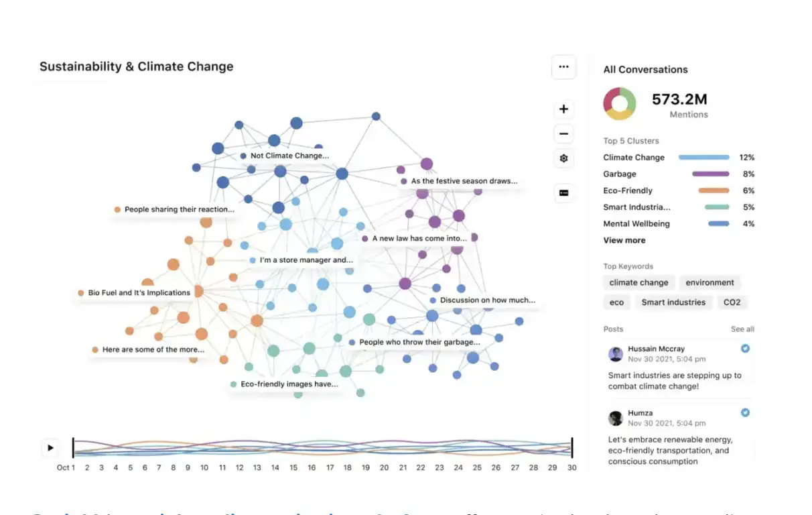
Task: Open Hussain Mccray's profile avatar
Action: point(615,354)
